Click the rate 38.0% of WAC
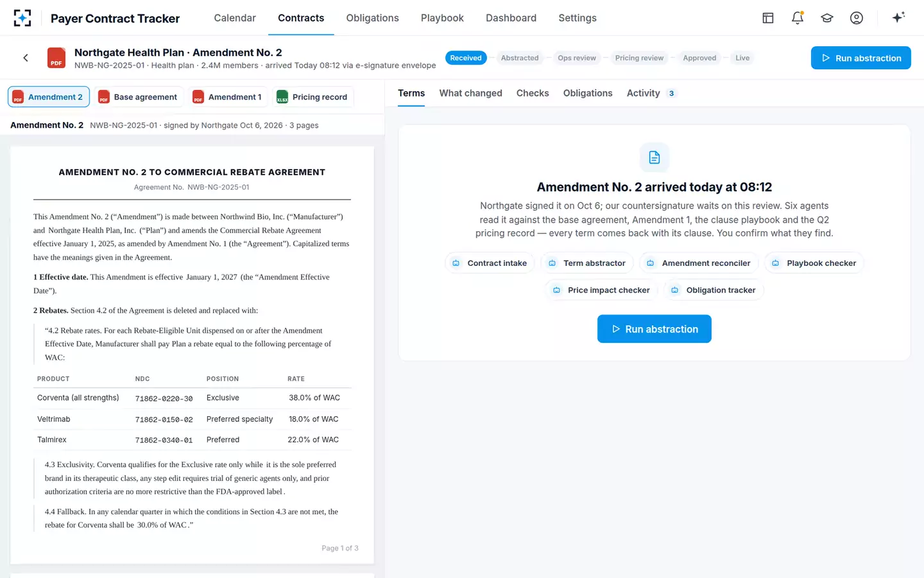 point(314,398)
